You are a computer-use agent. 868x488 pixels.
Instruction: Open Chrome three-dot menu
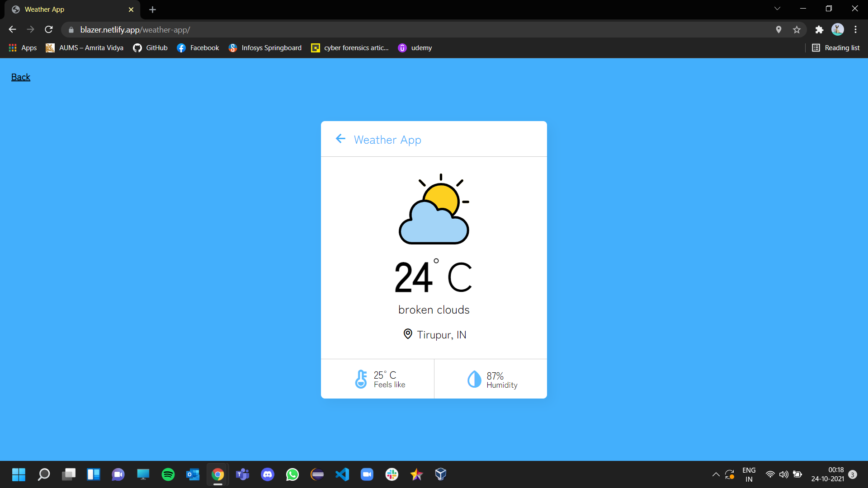pos(855,30)
